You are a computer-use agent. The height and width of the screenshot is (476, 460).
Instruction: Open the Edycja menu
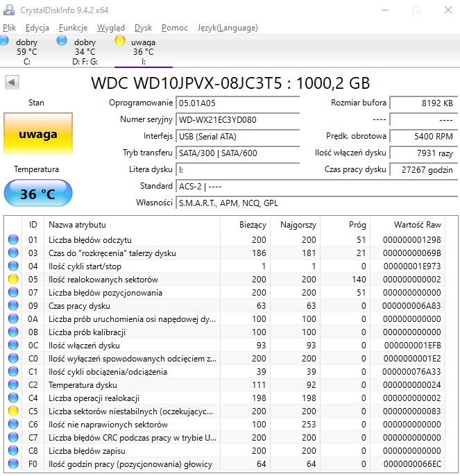click(x=37, y=28)
